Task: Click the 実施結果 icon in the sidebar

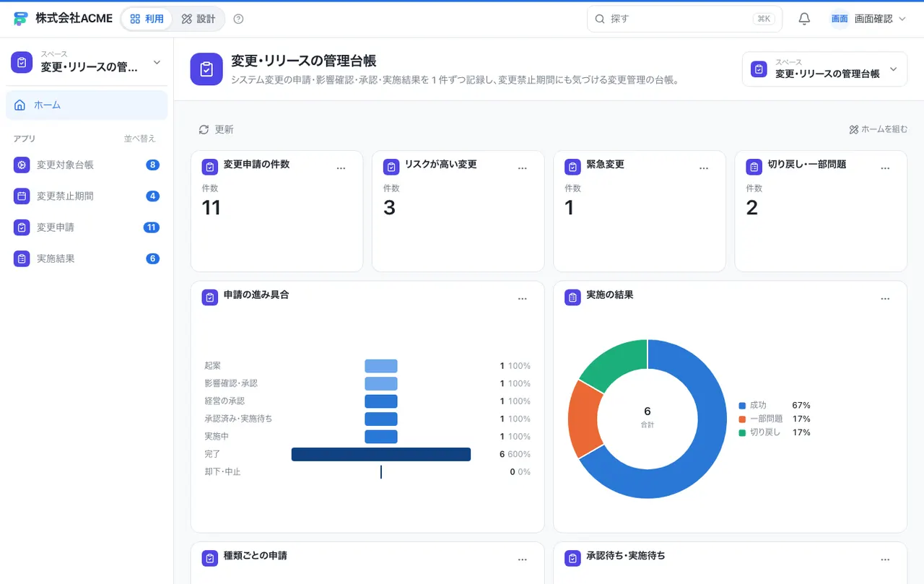Action: (x=22, y=258)
